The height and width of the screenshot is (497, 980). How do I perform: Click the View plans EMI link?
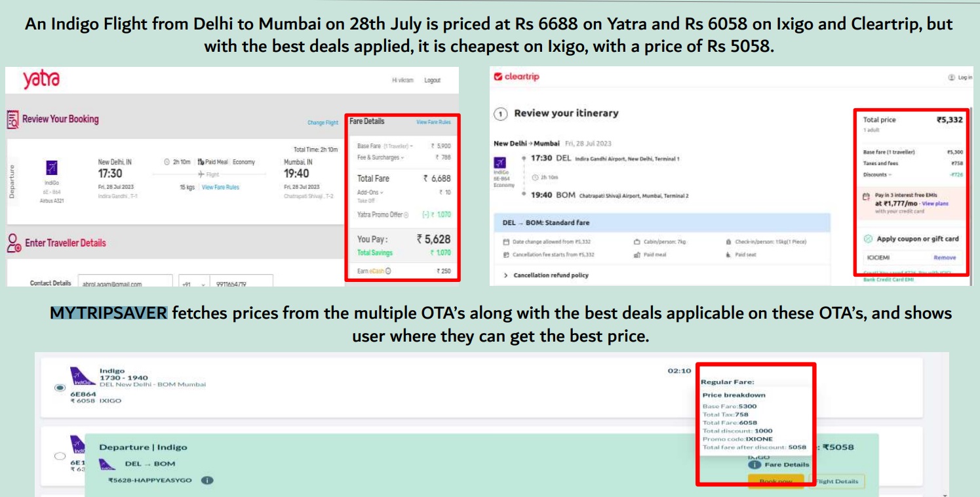935,204
